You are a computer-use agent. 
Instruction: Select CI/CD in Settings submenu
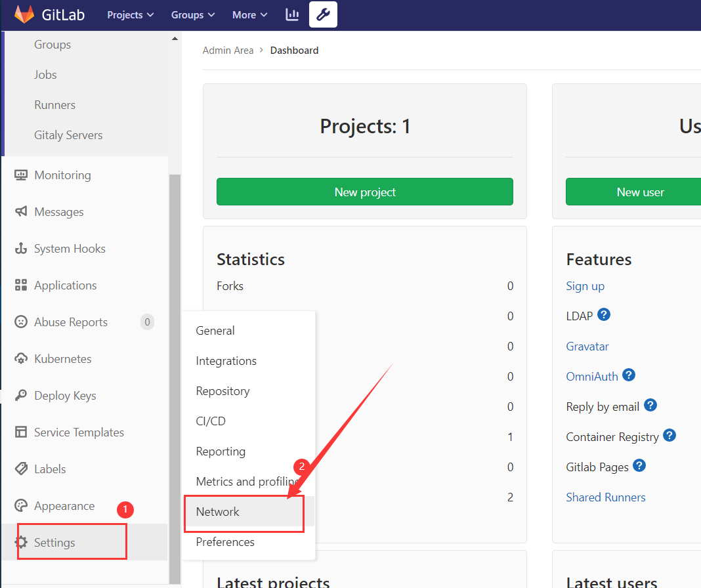[211, 421]
